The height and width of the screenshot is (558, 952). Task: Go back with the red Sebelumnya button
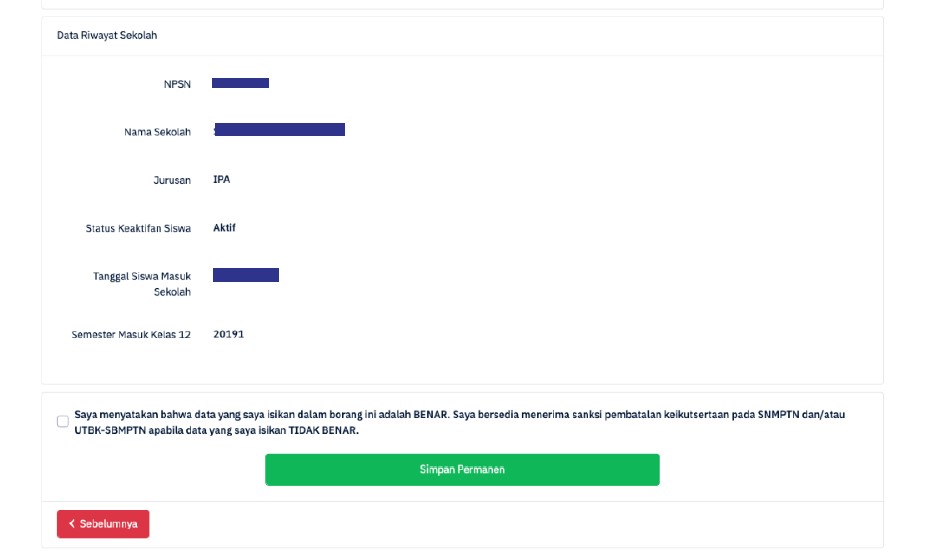pos(103,524)
